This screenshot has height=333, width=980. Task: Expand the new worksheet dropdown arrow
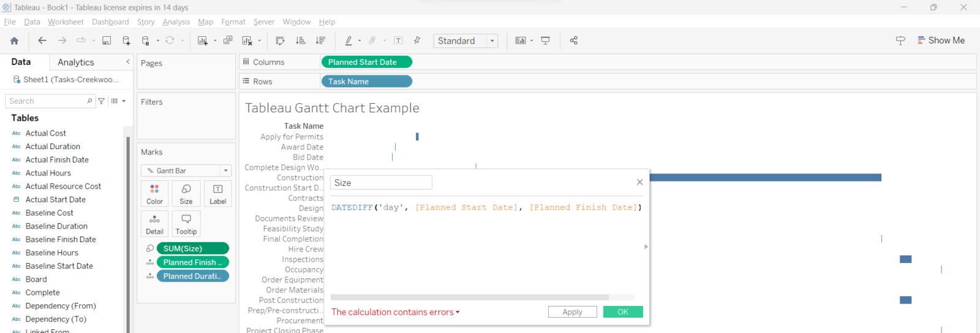tap(215, 41)
